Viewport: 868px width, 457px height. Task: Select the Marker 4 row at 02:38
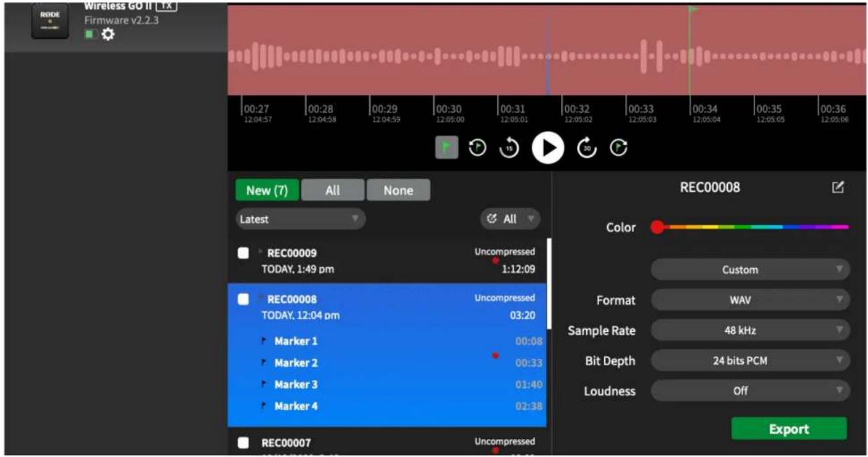(387, 406)
